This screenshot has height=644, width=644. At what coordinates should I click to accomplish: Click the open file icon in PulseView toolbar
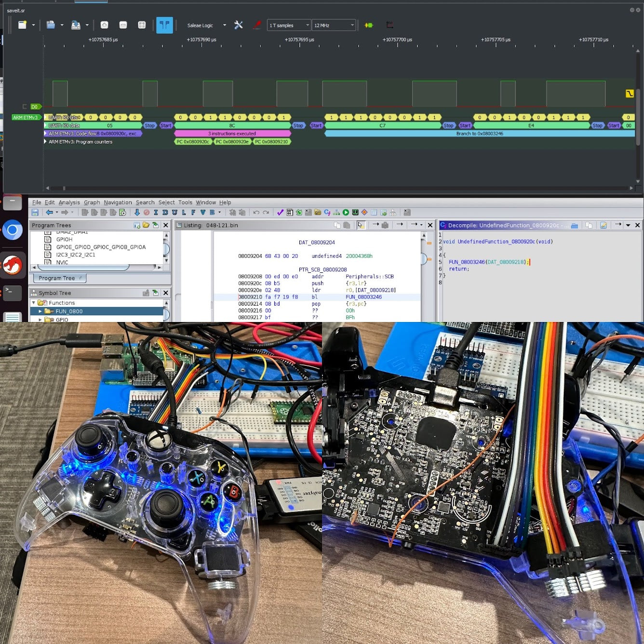tap(51, 25)
